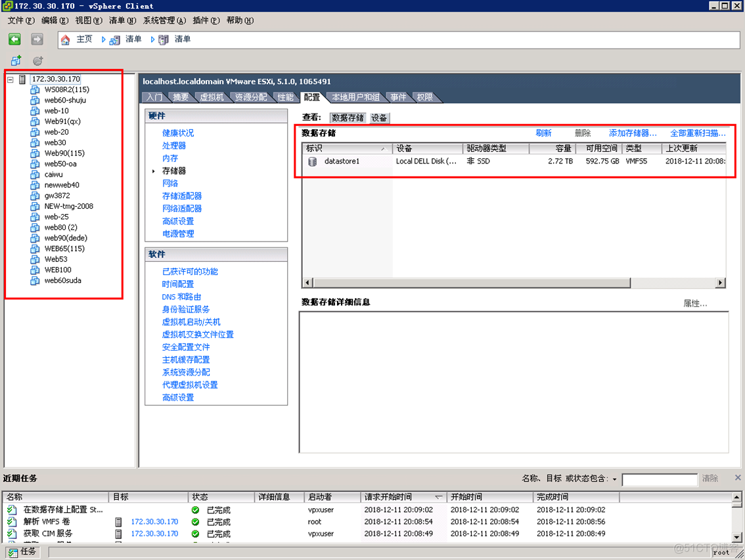Image resolution: width=745 pixels, height=560 pixels.
Task: Click the VM icon beside gw3872
Action: click(35, 196)
